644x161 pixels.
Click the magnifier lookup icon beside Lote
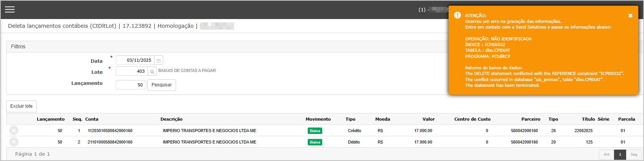tap(152, 72)
